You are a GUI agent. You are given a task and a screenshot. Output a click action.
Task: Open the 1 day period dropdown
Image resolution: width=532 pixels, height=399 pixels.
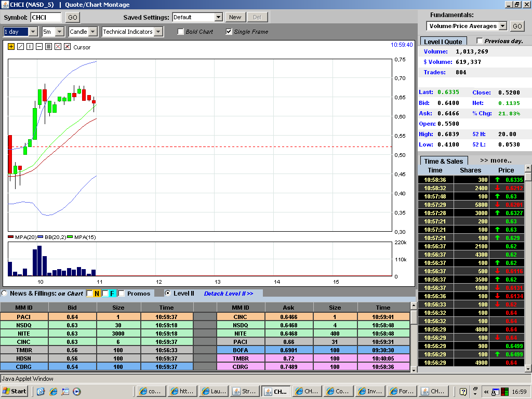pos(33,32)
